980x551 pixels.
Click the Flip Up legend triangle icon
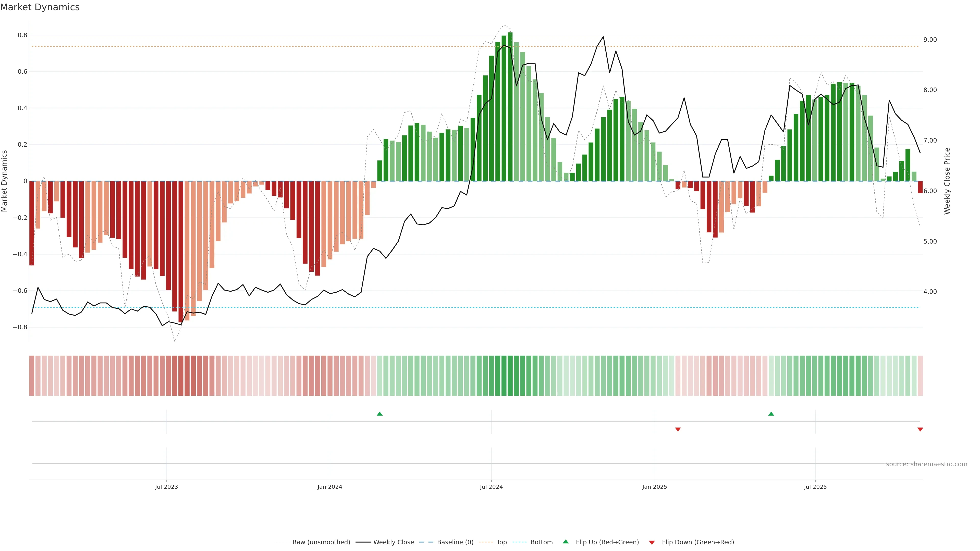[566, 542]
